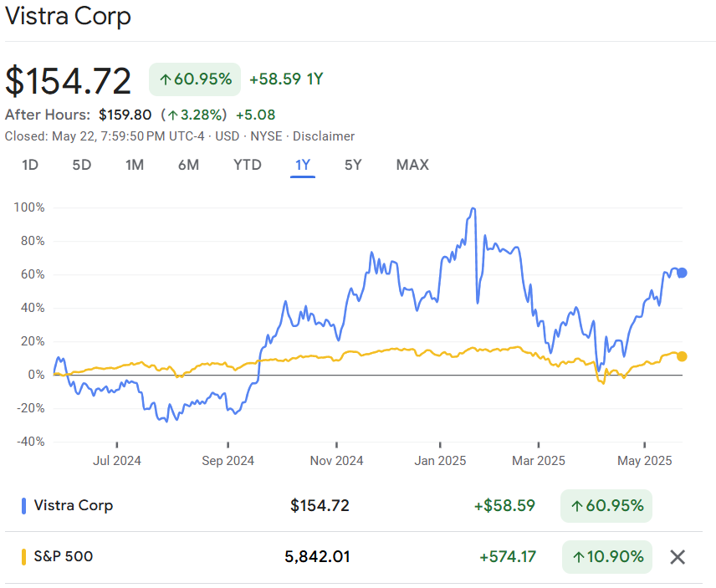Click the Vistra peak near 100% on chart

click(473, 209)
